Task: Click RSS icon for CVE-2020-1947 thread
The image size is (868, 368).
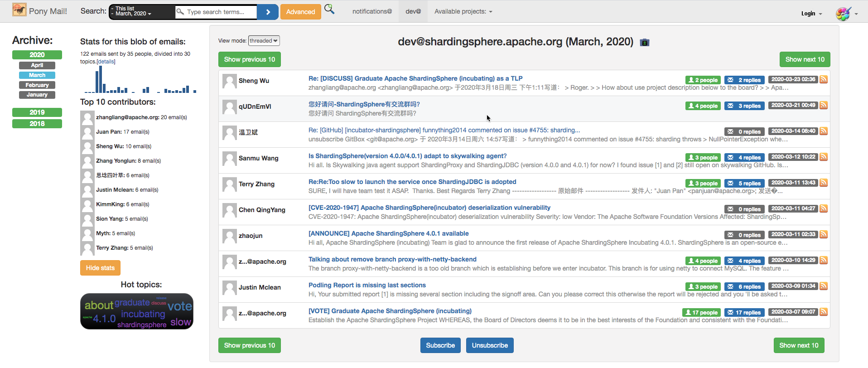Action: 824,208
